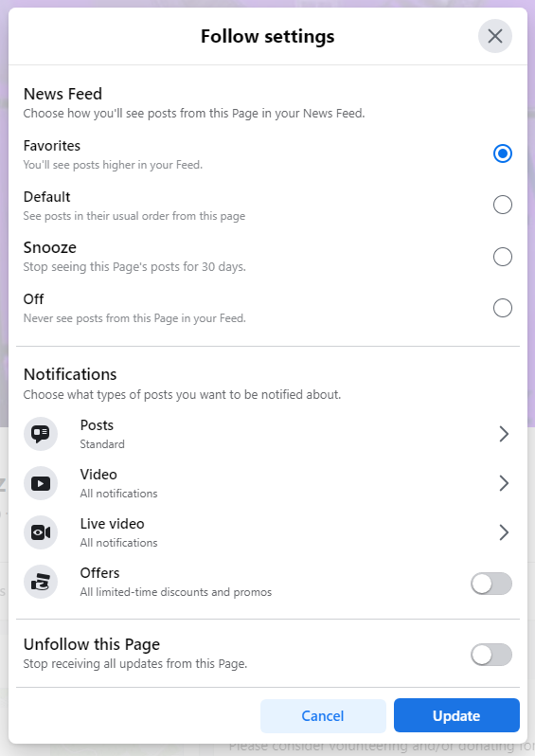The height and width of the screenshot is (756, 535).
Task: Choose the Default news feed option
Action: (x=502, y=205)
